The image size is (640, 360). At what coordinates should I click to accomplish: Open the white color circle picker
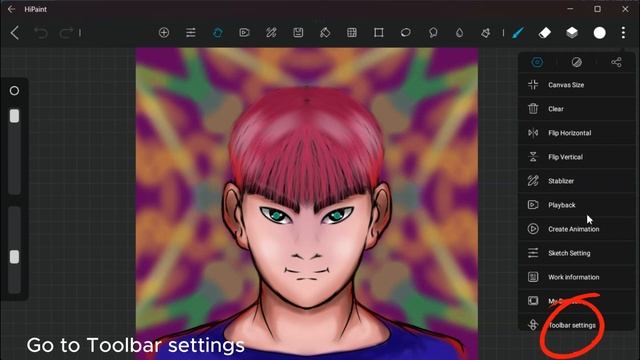coord(599,33)
